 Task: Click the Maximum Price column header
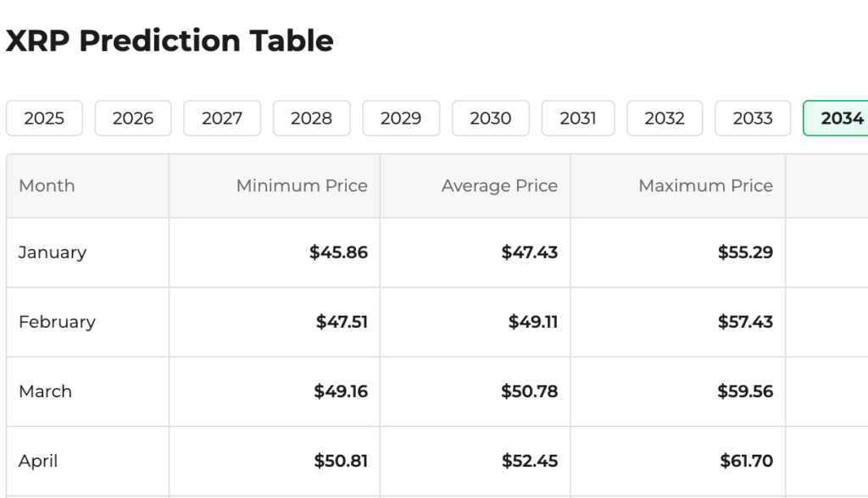[x=705, y=185]
